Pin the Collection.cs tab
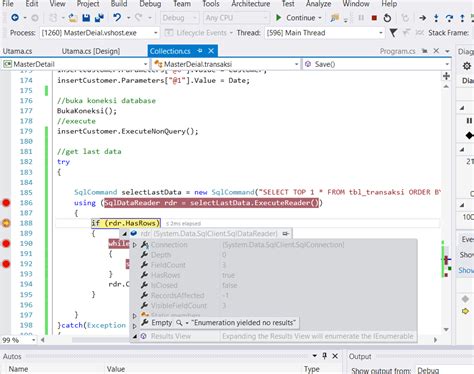Image resolution: width=474 pixels, height=374 pixels. point(200,51)
